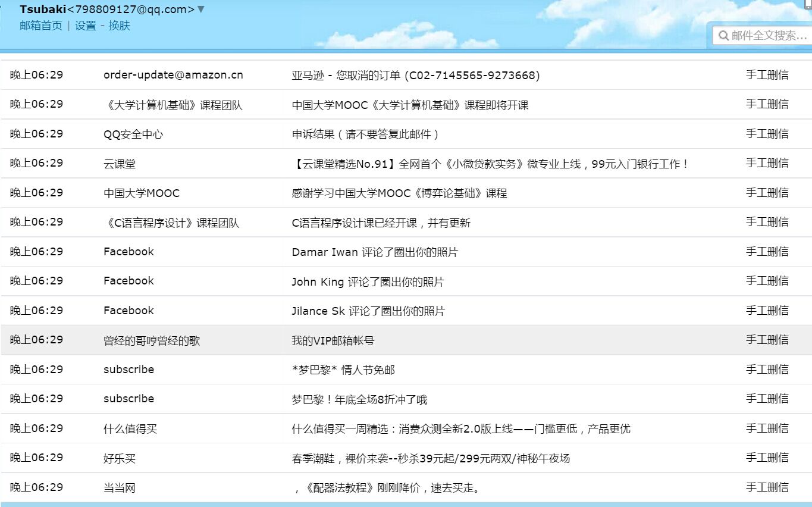Delete the 当当网 email manually
This screenshot has width=812, height=507.
click(767, 487)
